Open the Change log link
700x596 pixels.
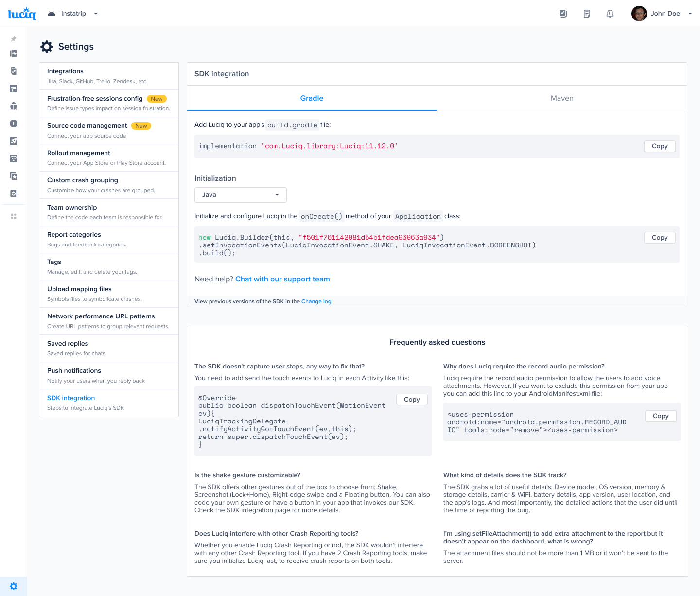click(316, 301)
